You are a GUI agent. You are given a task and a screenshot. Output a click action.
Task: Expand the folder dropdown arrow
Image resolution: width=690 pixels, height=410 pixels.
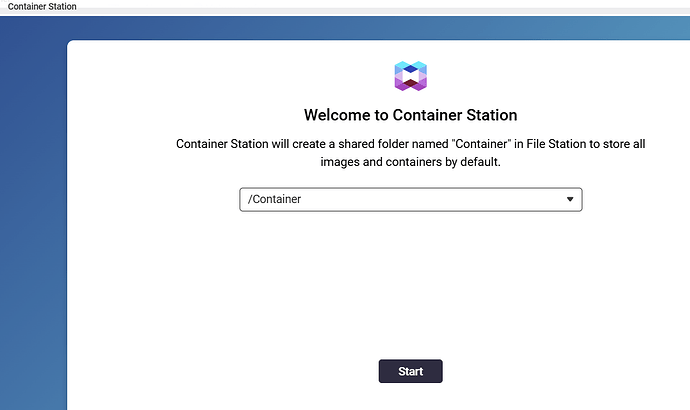click(570, 200)
